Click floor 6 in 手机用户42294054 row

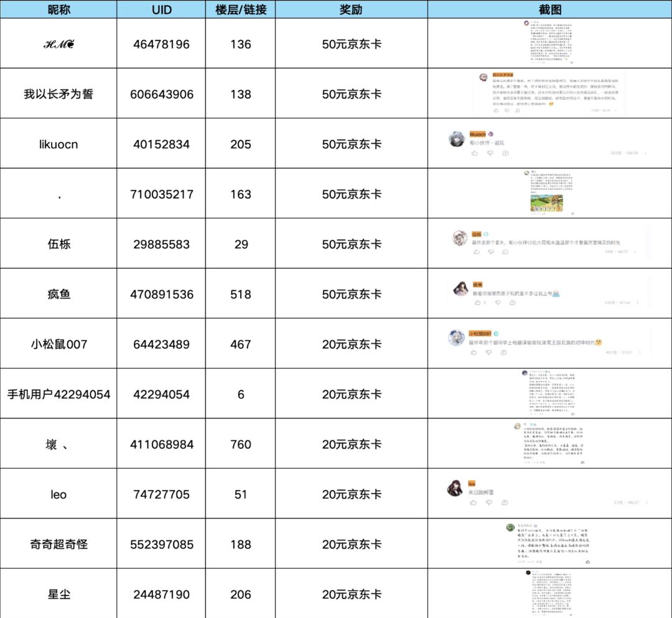(x=241, y=394)
